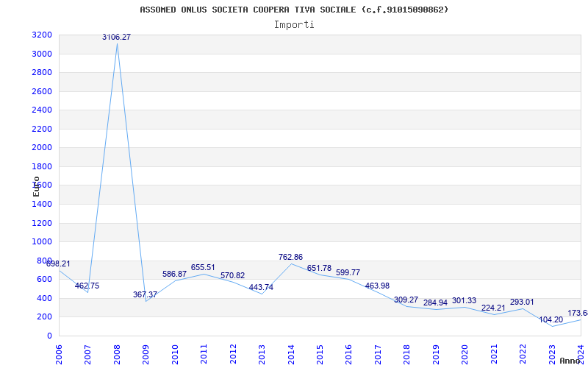This screenshot has height=368, width=588.
Task: Click the x-axis year 2006
Action: (x=59, y=355)
